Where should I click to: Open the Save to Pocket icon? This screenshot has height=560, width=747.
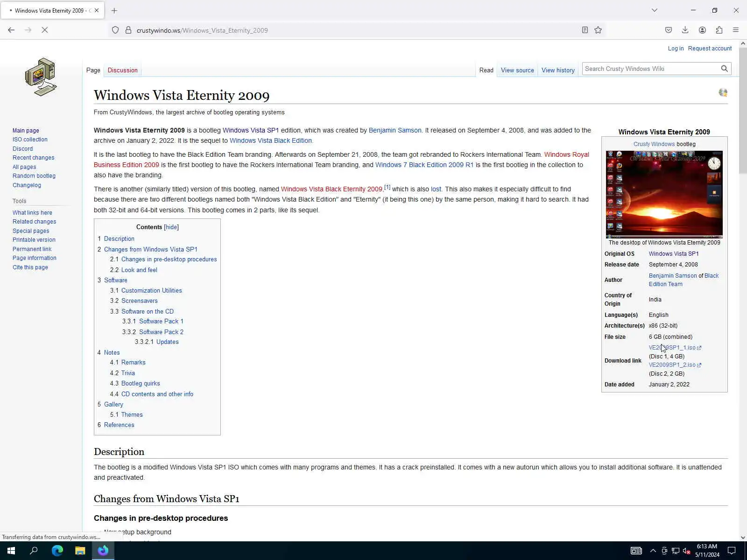tap(669, 30)
